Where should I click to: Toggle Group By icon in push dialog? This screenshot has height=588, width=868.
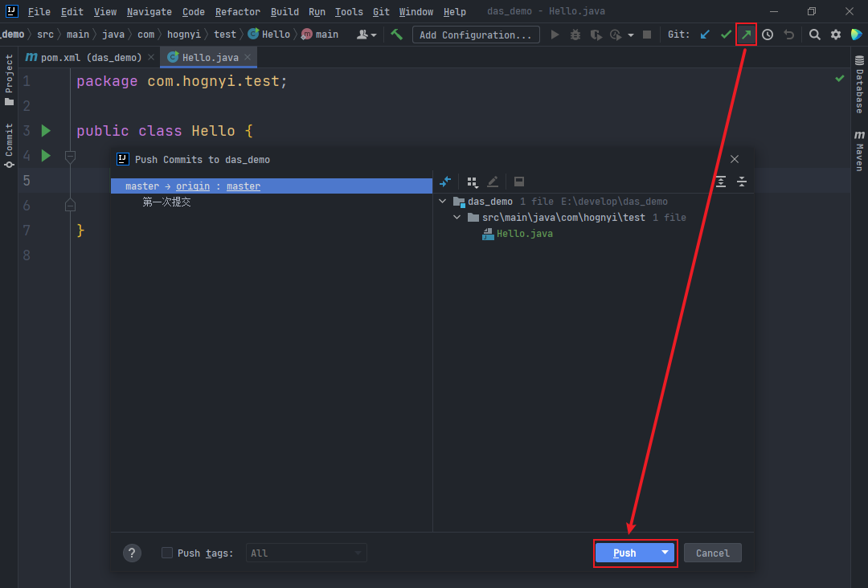tap(472, 182)
